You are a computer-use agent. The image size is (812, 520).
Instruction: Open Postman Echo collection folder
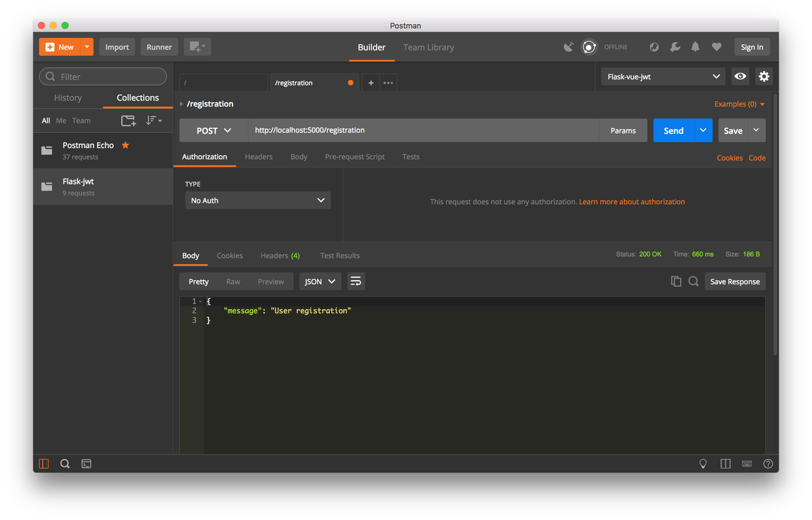pyautogui.click(x=103, y=150)
